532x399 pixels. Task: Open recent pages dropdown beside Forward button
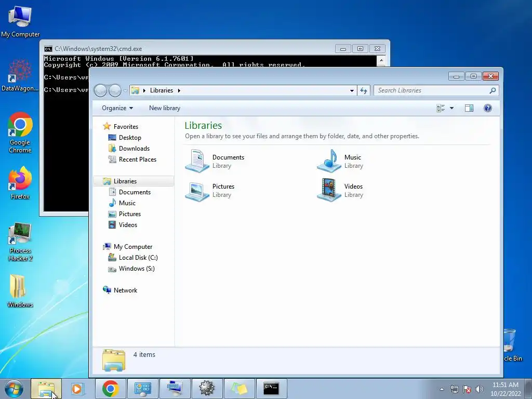(x=125, y=90)
